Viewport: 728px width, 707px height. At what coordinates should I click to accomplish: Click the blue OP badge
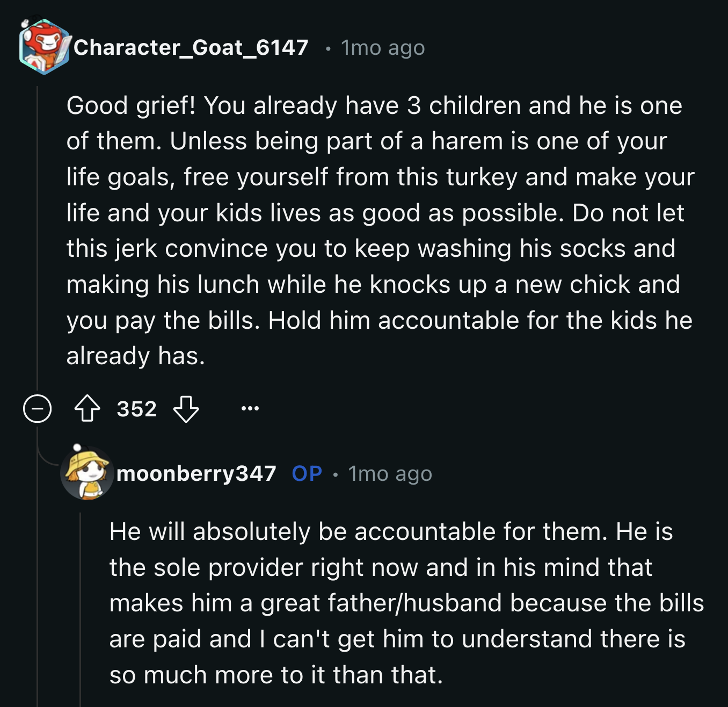[x=307, y=473]
